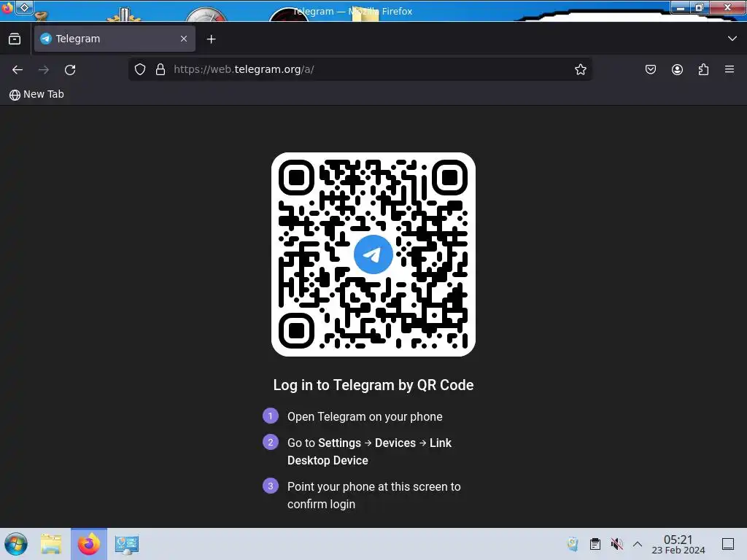The width and height of the screenshot is (747, 560).
Task: Switch to the Telegram tab
Action: 115,39
